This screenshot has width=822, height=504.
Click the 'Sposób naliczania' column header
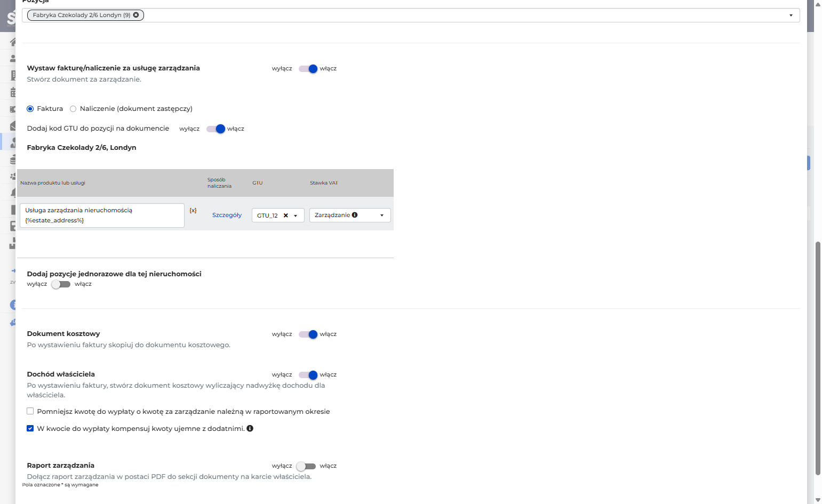pyautogui.click(x=219, y=183)
